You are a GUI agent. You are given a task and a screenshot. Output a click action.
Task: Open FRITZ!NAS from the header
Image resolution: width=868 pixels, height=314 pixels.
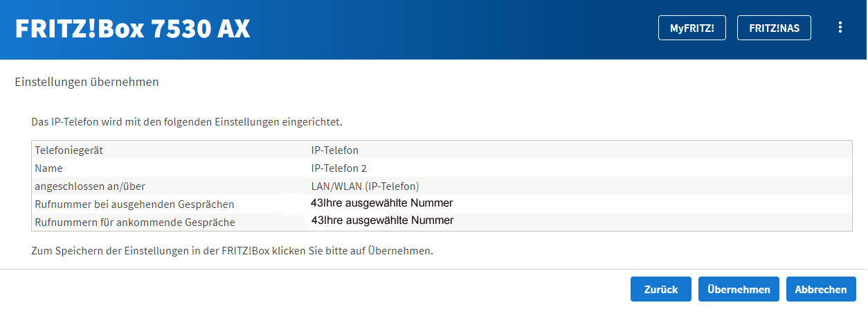774,28
